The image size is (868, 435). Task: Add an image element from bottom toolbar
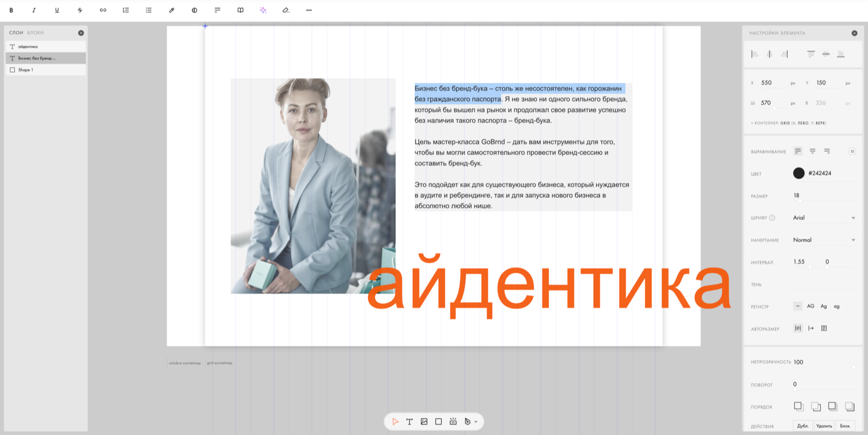click(424, 422)
